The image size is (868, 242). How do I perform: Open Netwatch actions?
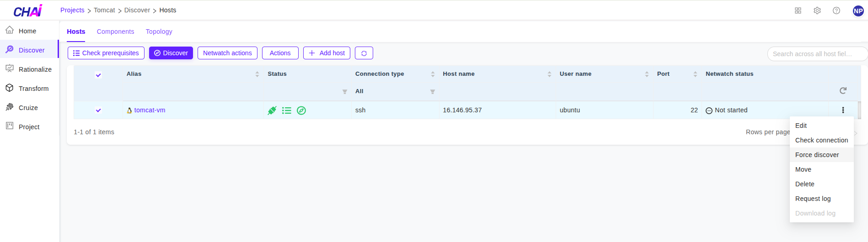tap(227, 53)
